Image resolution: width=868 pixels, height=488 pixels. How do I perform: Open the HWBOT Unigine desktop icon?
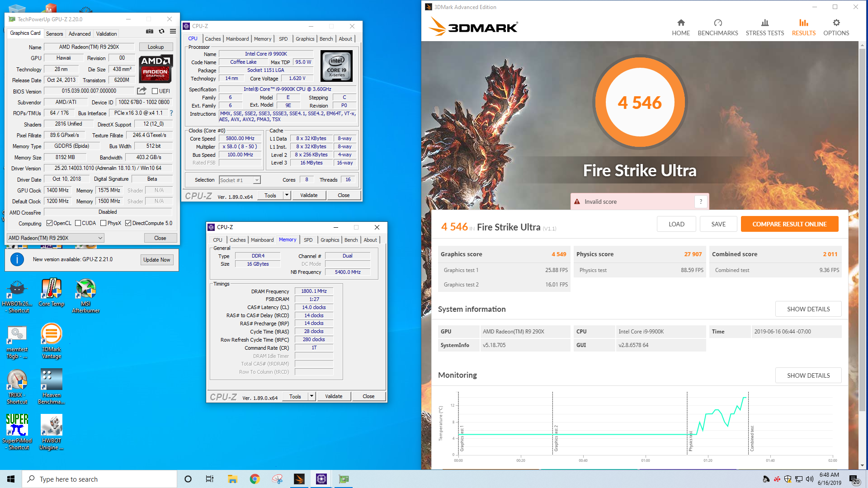click(x=51, y=432)
